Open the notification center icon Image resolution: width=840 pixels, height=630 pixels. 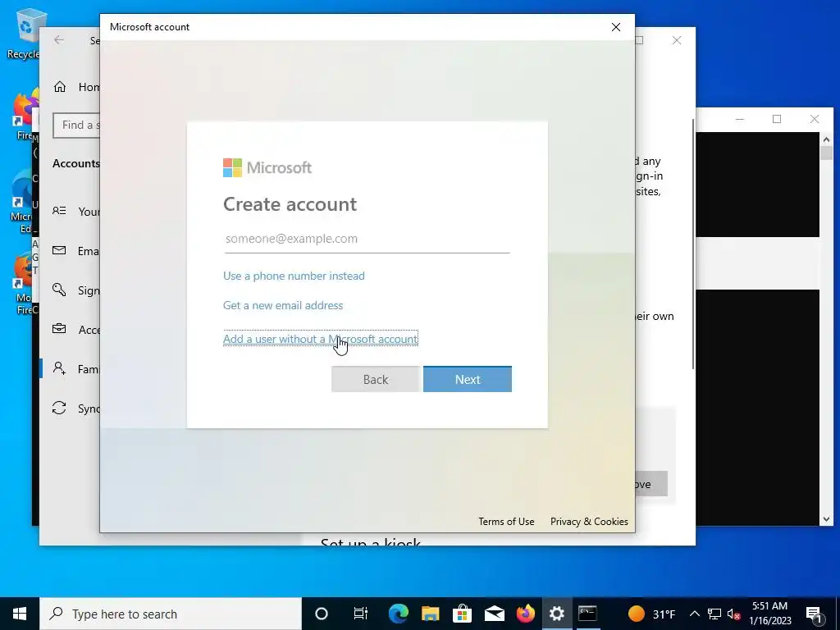(x=814, y=614)
